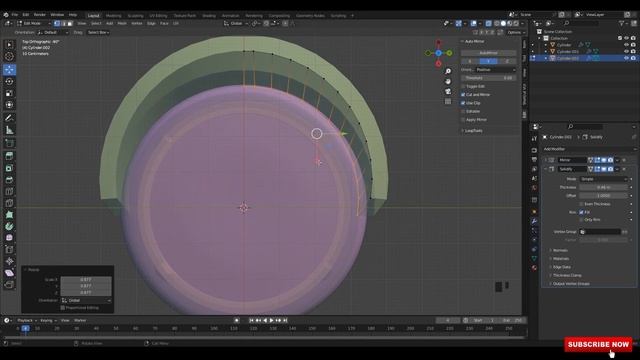
Task: Hide Cylinder.001 in viewport via eye icon
Action: coord(626,51)
